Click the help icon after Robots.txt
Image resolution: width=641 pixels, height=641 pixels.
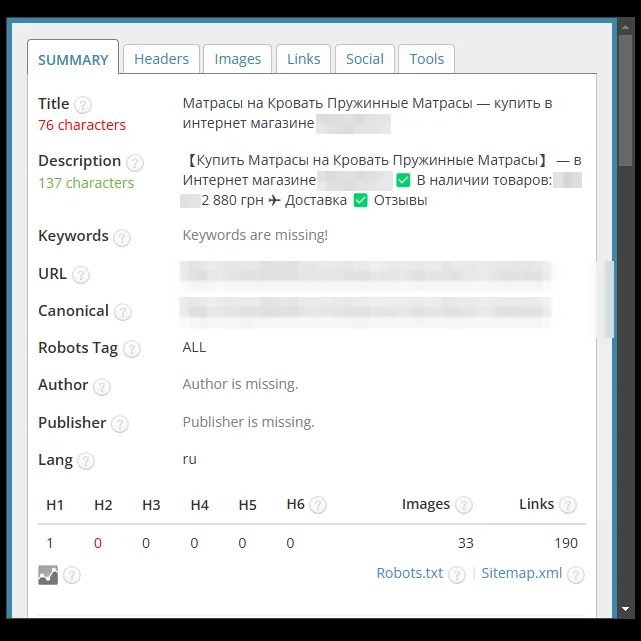[x=457, y=575]
